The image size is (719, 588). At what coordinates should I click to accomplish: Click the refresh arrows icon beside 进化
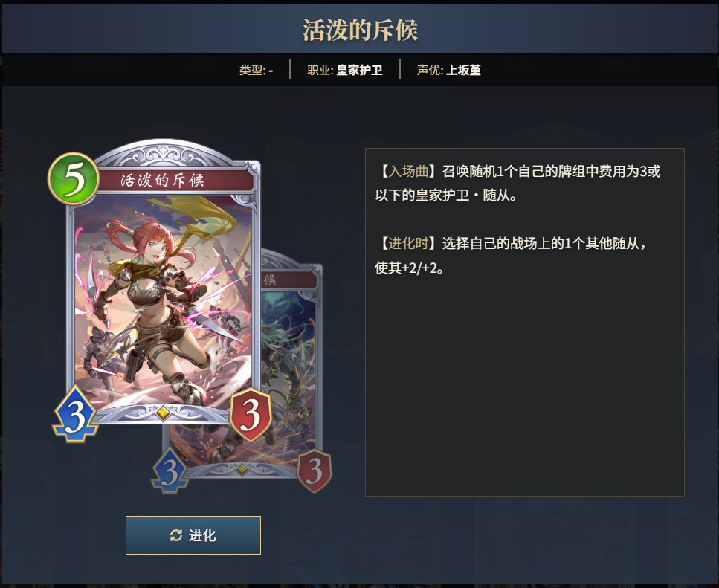point(176,535)
